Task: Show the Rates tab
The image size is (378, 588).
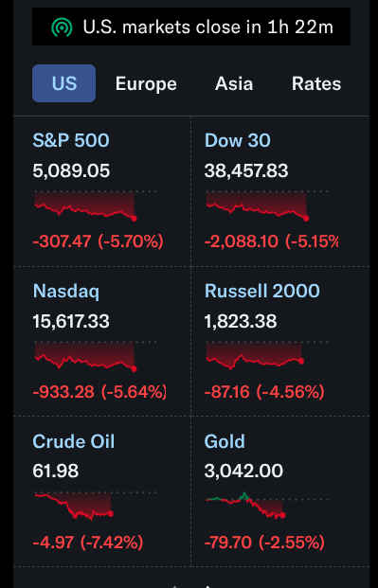Action: [x=316, y=83]
